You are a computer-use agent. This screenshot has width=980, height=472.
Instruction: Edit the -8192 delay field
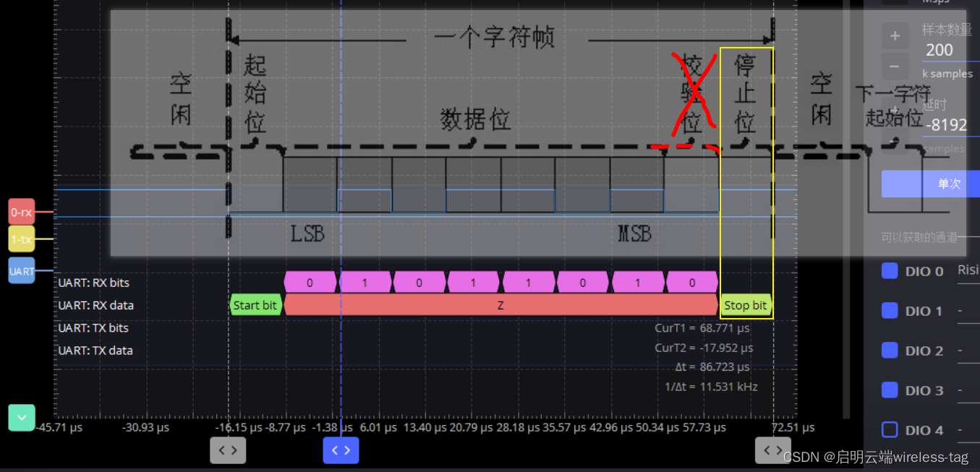(x=951, y=125)
